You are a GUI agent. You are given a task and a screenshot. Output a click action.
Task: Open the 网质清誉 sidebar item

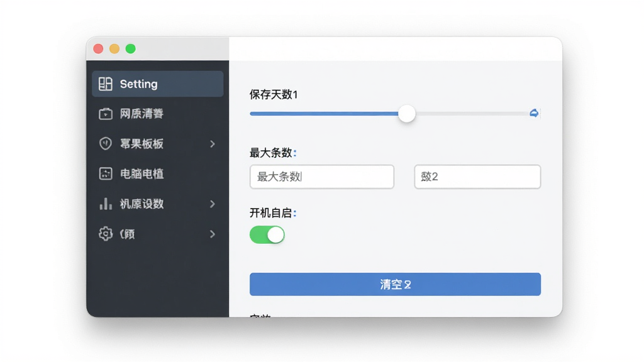pos(158,114)
